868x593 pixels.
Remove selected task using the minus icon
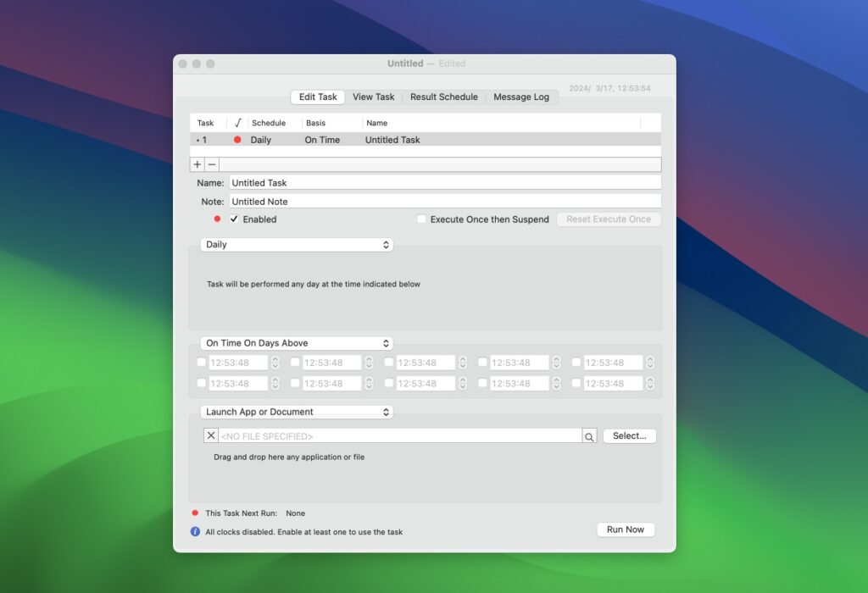[211, 164]
